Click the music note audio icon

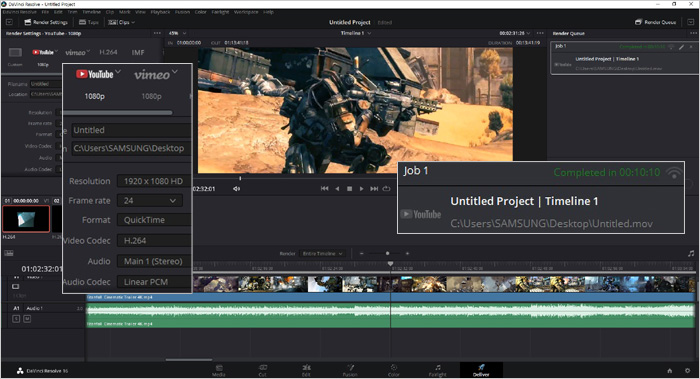691,254
